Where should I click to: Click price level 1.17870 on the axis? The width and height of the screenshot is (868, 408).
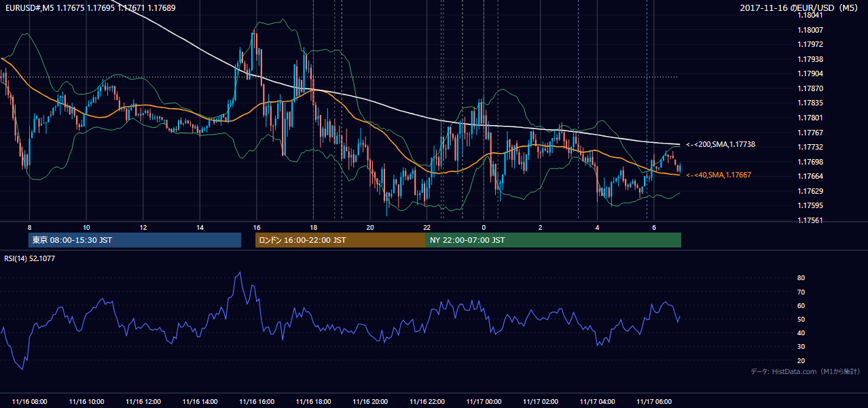(x=810, y=88)
